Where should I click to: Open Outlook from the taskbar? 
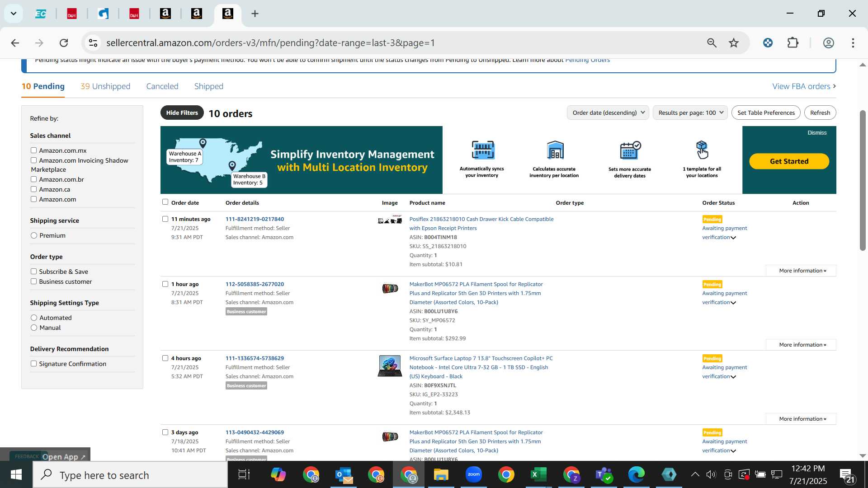coord(344,475)
